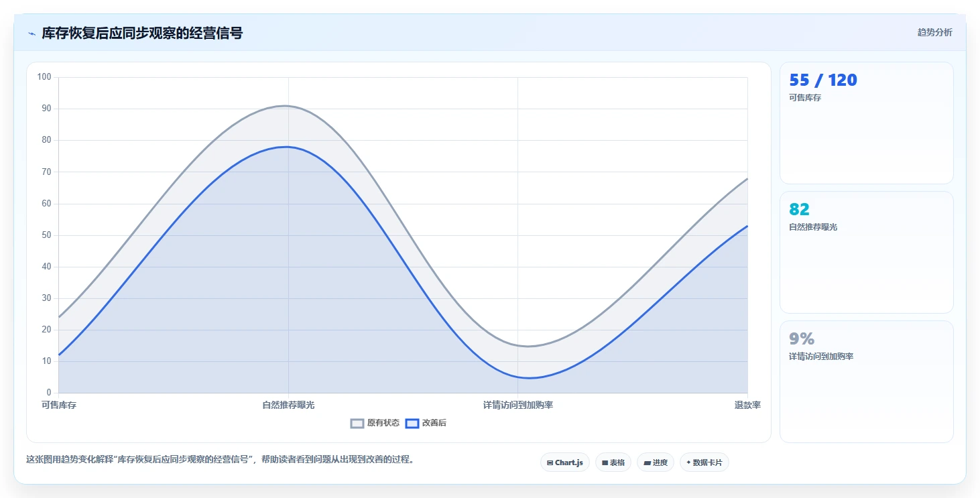Click the 可售库存 card label
The height and width of the screenshot is (498, 980).
pos(805,98)
